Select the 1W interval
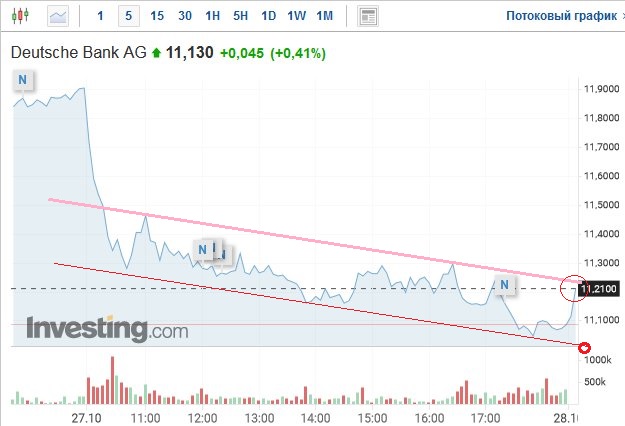Viewport: 625px width, 426px height. coord(297,16)
